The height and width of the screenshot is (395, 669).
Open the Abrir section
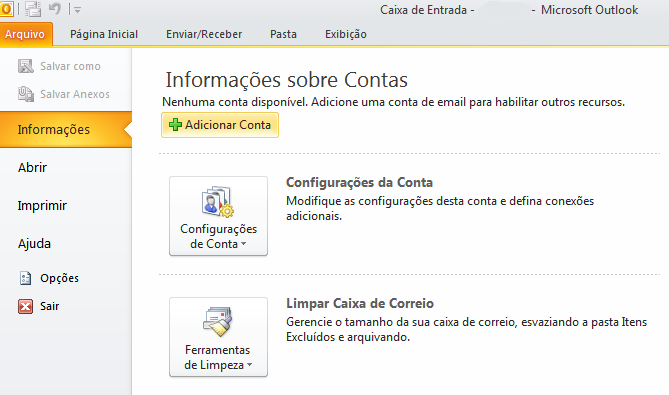(32, 168)
